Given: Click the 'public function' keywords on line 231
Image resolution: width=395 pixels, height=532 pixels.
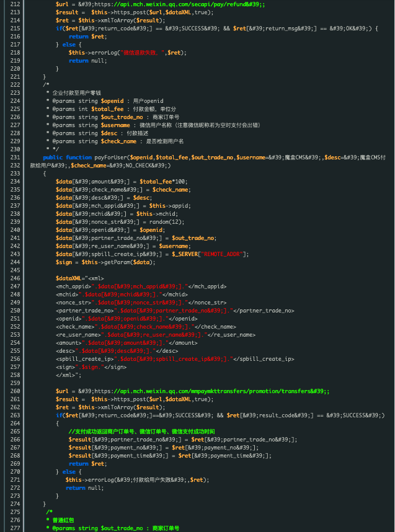Looking at the screenshot, I should pos(67,157).
